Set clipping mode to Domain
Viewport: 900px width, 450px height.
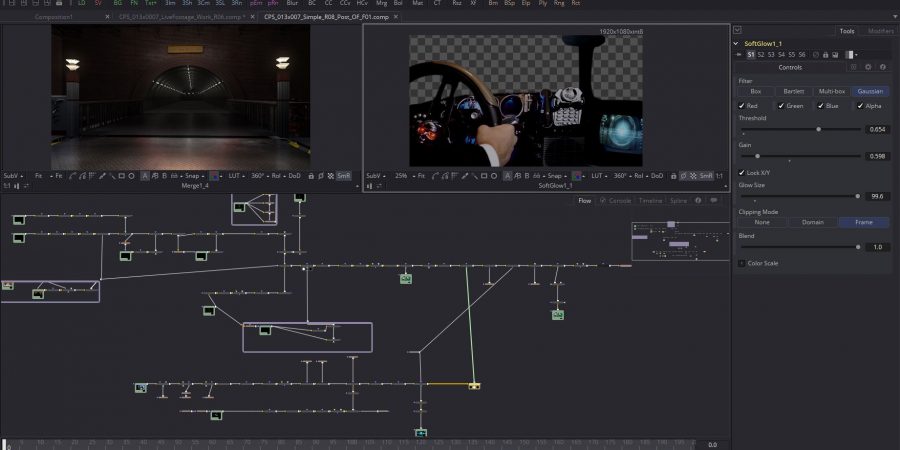click(x=813, y=222)
